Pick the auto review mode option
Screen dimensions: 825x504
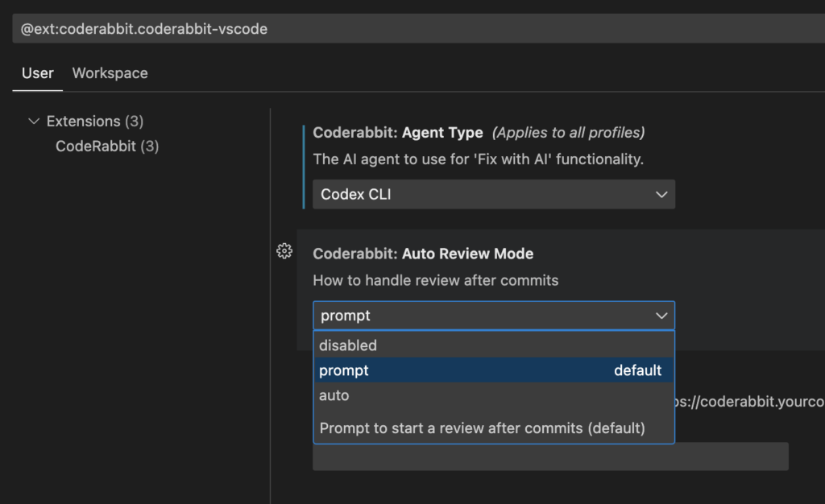pyautogui.click(x=334, y=395)
